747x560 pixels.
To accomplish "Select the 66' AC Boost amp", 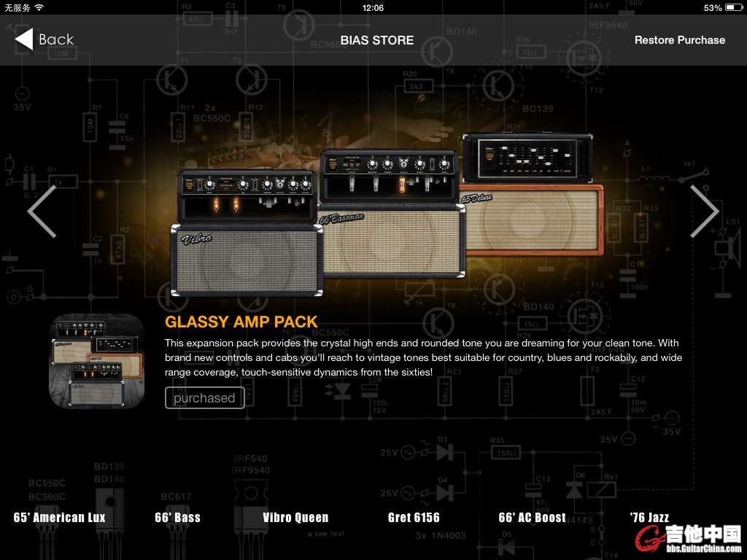I will (532, 518).
